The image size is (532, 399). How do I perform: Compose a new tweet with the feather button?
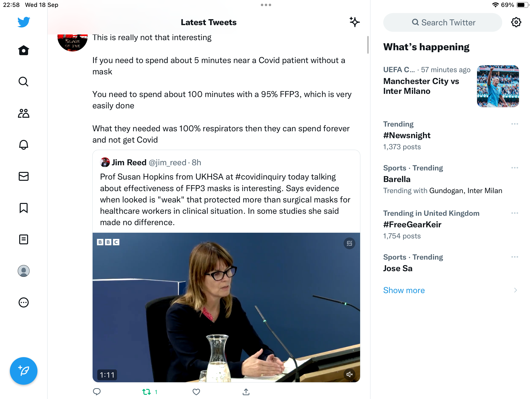pyautogui.click(x=24, y=371)
